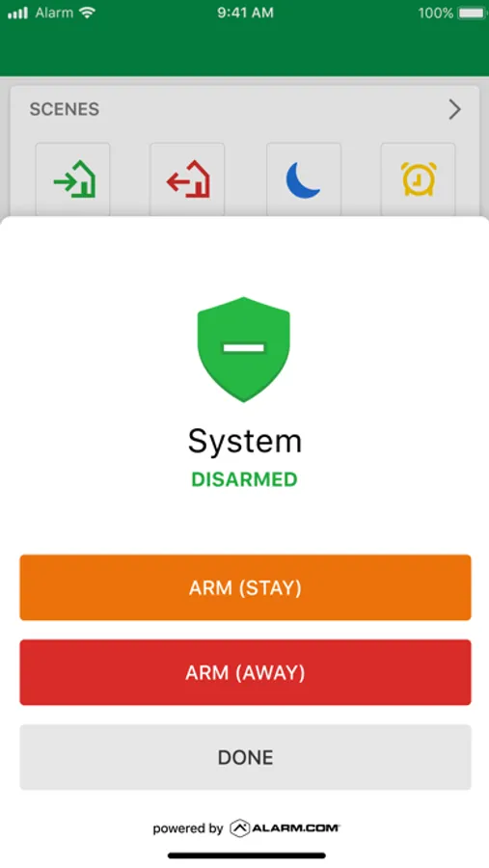Tap the DISARMED status label

pyautogui.click(x=244, y=479)
